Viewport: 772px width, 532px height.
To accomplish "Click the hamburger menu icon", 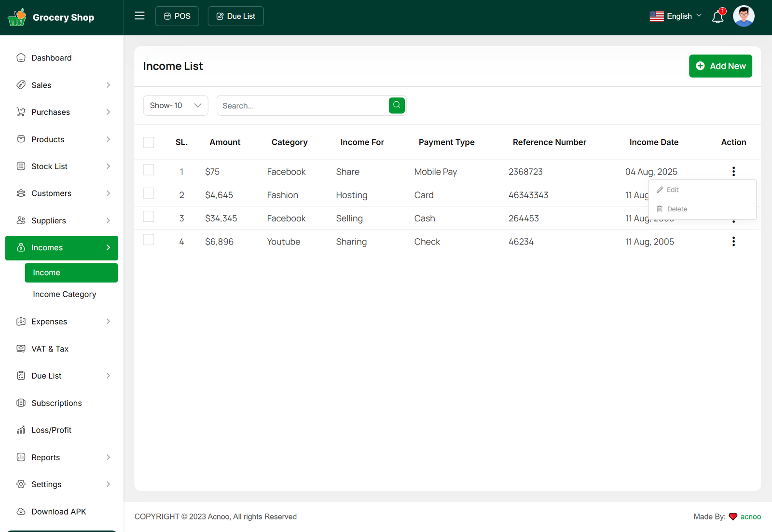I will (x=139, y=16).
